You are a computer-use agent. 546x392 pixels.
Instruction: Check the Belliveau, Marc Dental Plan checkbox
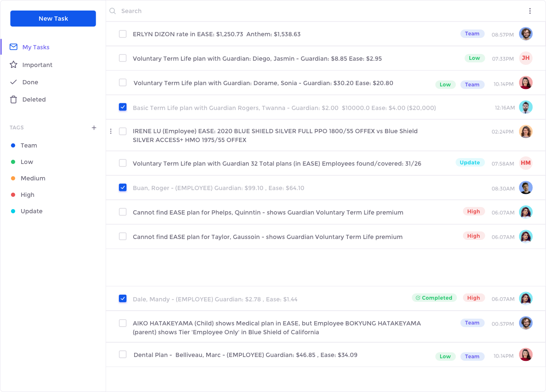click(123, 354)
